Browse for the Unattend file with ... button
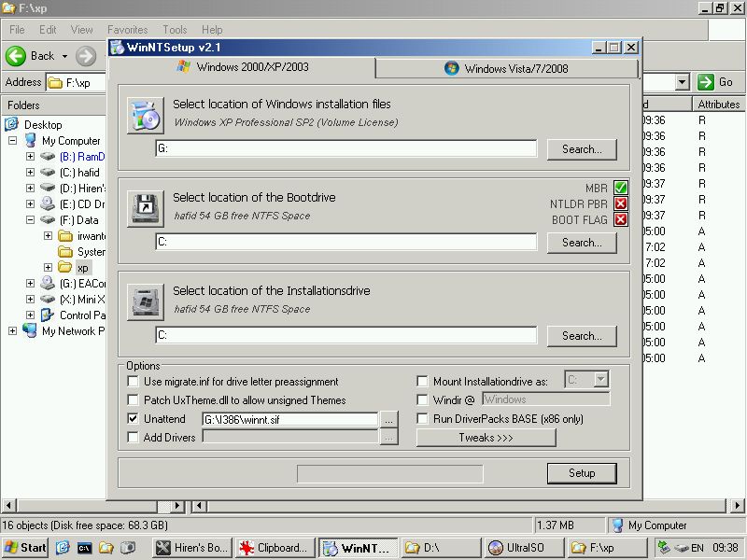 [x=388, y=419]
